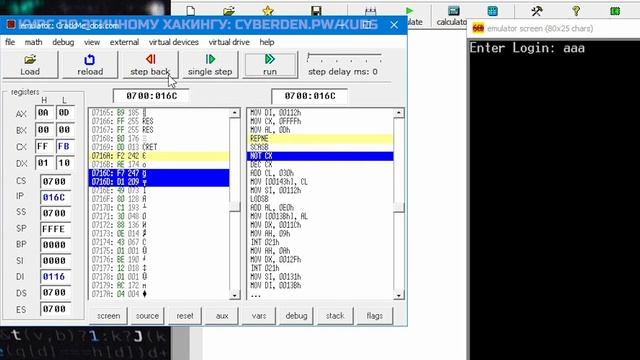Click the ES register field
Viewport: 640px width, 360px height.
tap(55, 309)
